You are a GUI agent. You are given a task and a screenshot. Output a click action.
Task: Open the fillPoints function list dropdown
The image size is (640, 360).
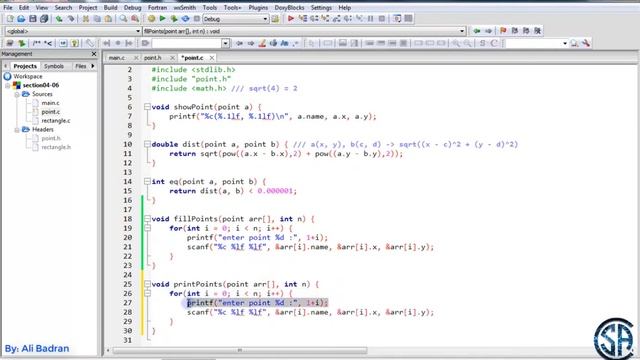[462, 31]
